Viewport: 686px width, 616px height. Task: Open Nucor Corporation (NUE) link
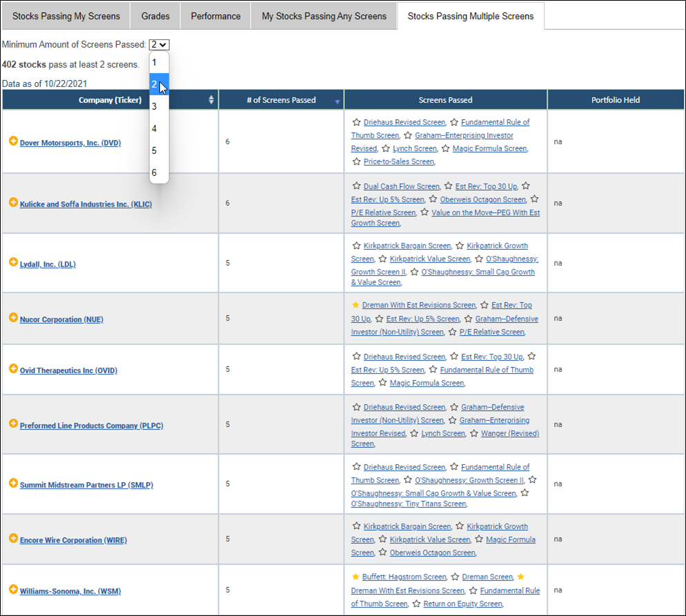pyautogui.click(x=61, y=319)
